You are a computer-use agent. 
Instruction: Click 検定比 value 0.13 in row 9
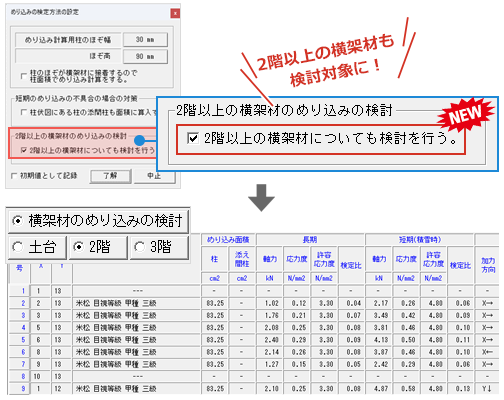coord(460,388)
